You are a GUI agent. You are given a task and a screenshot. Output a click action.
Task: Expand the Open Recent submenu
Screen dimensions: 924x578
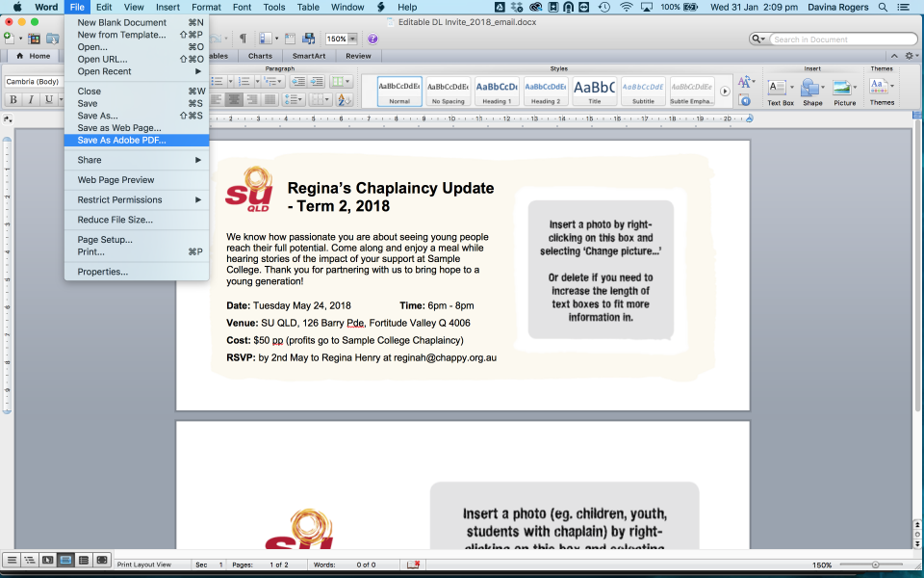coord(136,71)
